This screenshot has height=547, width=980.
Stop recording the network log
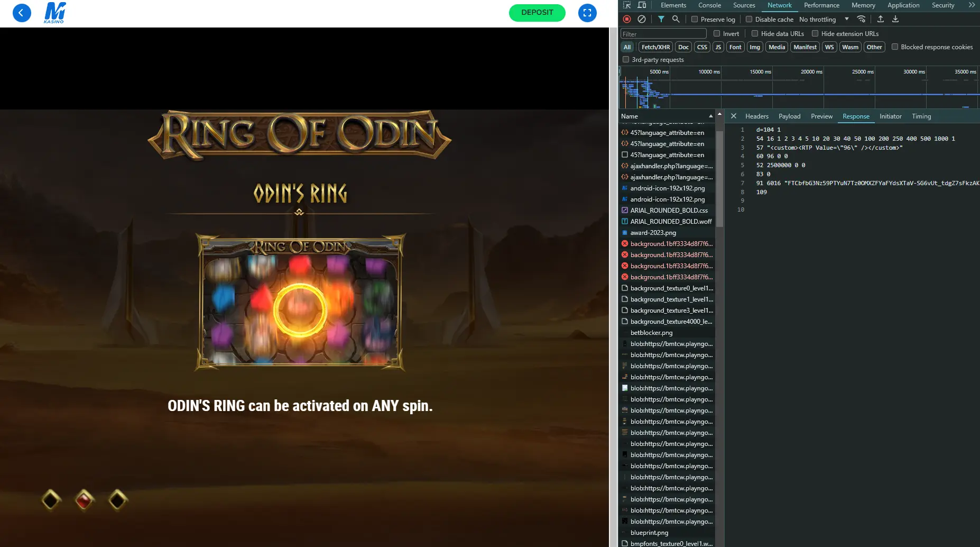pos(627,19)
